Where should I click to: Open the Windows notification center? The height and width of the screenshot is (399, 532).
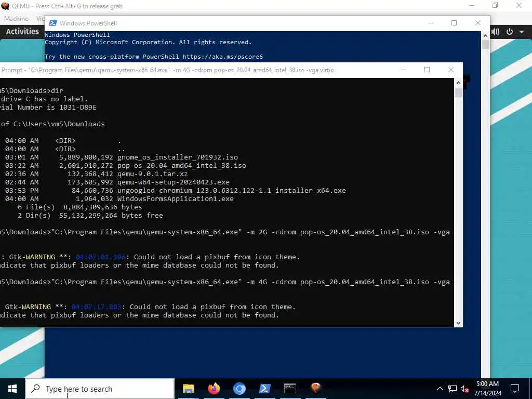[x=515, y=389]
